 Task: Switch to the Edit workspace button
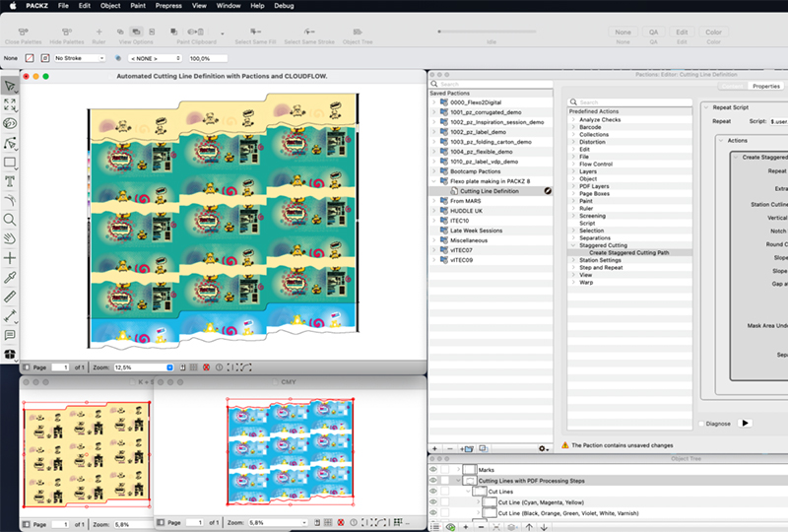682,33
